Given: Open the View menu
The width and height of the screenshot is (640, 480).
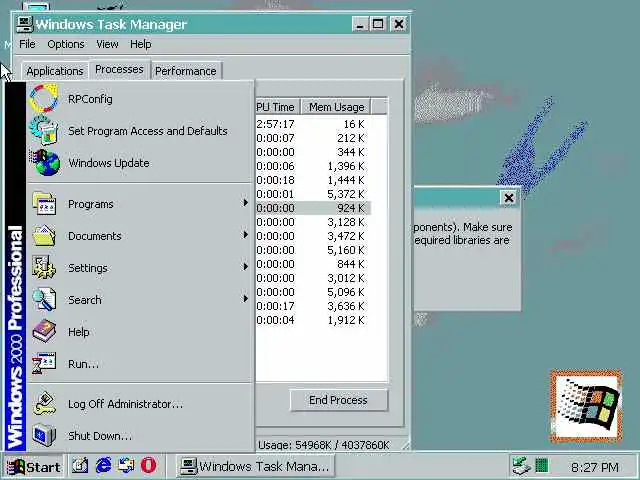Looking at the screenshot, I should coord(107,44).
